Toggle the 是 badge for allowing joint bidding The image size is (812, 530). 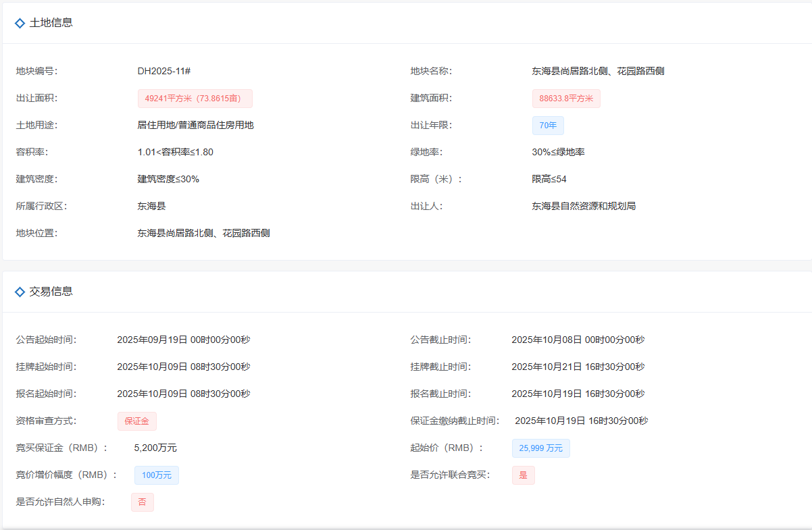[523, 475]
